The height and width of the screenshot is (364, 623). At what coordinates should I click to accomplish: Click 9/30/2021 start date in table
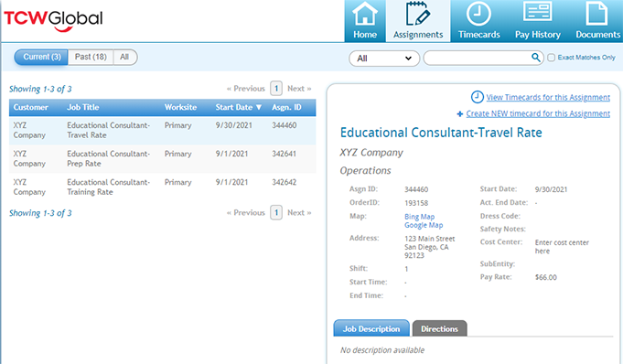click(x=233, y=125)
